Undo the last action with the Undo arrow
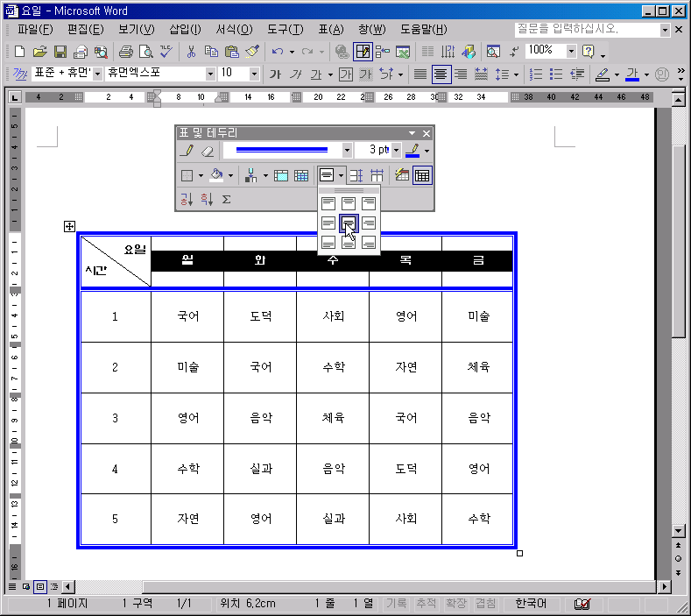This screenshot has height=616, width=691. [x=278, y=52]
